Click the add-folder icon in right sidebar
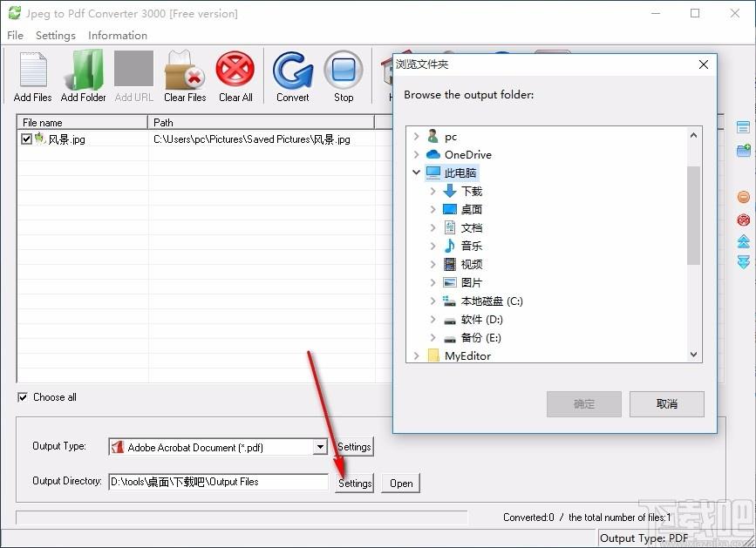Screen dimensions: 756x548 click(x=744, y=150)
